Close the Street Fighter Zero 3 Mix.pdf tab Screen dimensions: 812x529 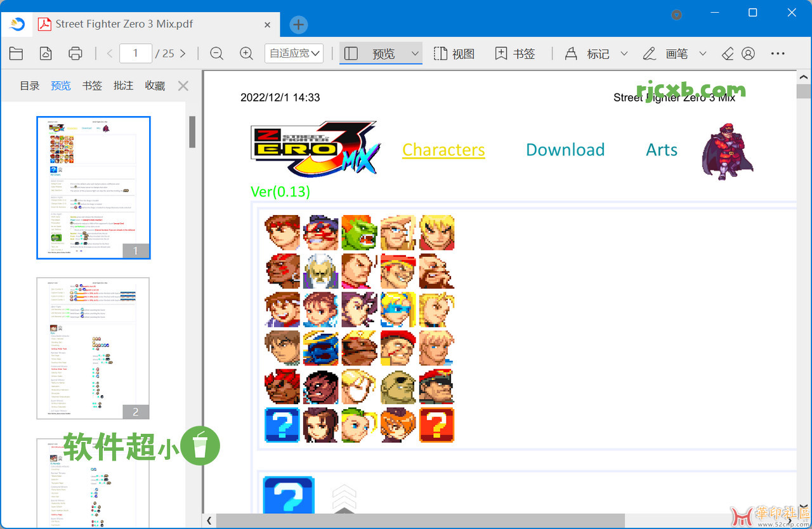click(x=268, y=25)
